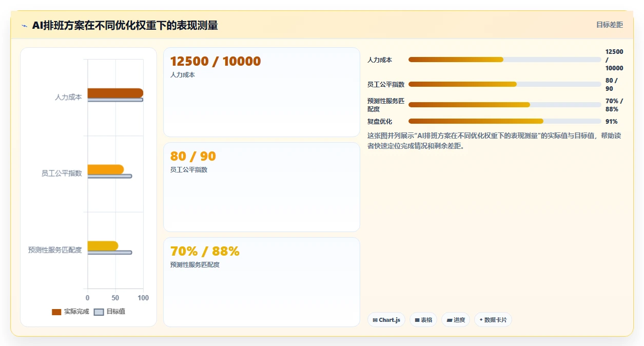The image size is (644, 346).
Task: Click the brown 实际完成 legend swatch
Action: point(56,312)
